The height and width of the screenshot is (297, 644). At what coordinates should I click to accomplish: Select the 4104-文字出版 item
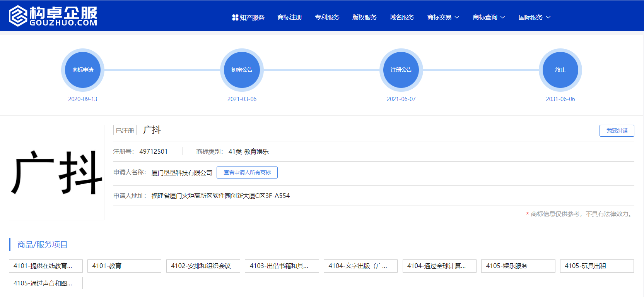click(360, 266)
